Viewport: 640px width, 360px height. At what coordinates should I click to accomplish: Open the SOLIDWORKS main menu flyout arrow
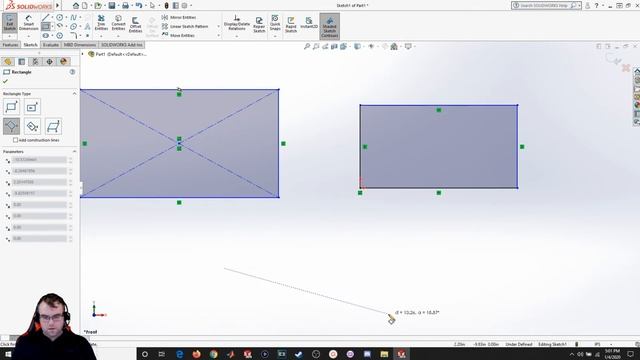click(x=58, y=5)
